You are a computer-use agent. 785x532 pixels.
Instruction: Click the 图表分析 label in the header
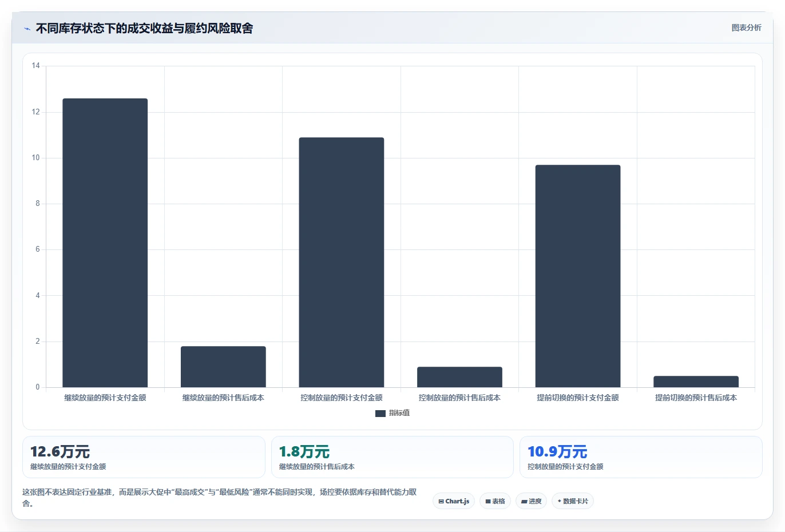click(746, 27)
